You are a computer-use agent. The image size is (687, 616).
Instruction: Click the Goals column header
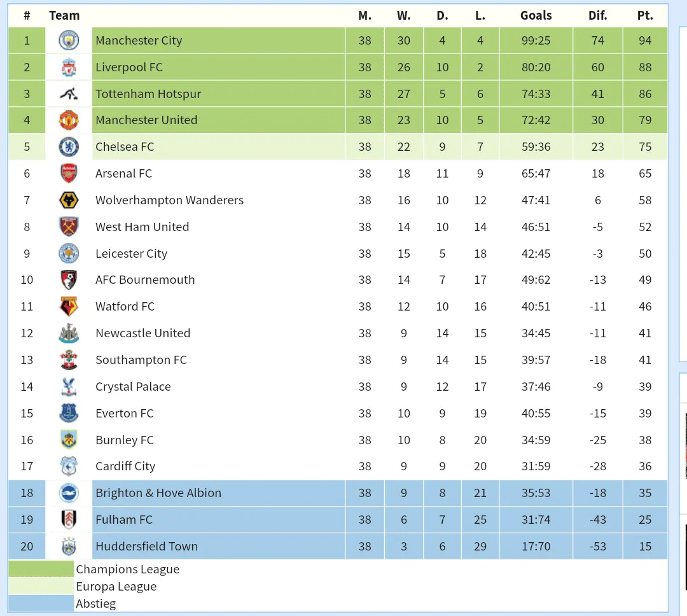coord(536,15)
